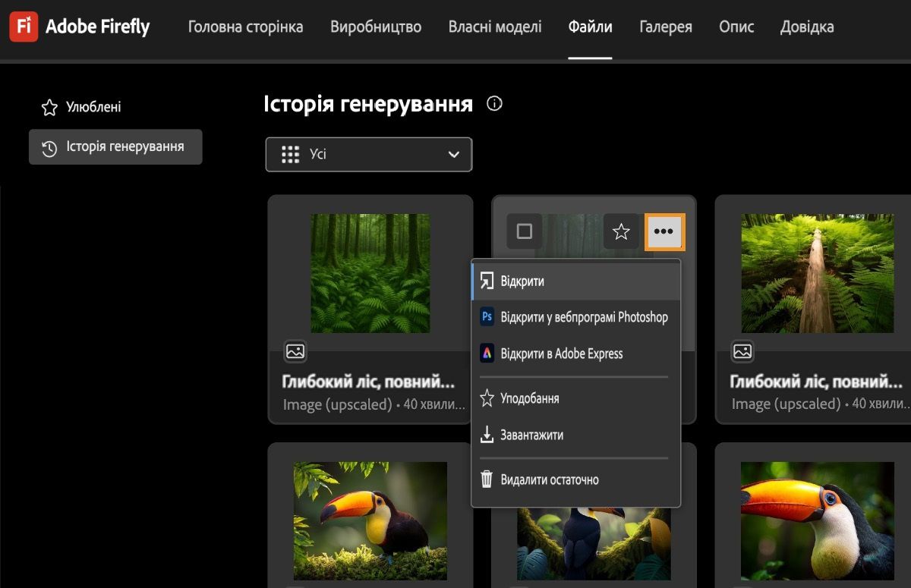This screenshot has width=911, height=588.
Task: Click the trash icon beside Видалити остаточно
Action: point(487,480)
